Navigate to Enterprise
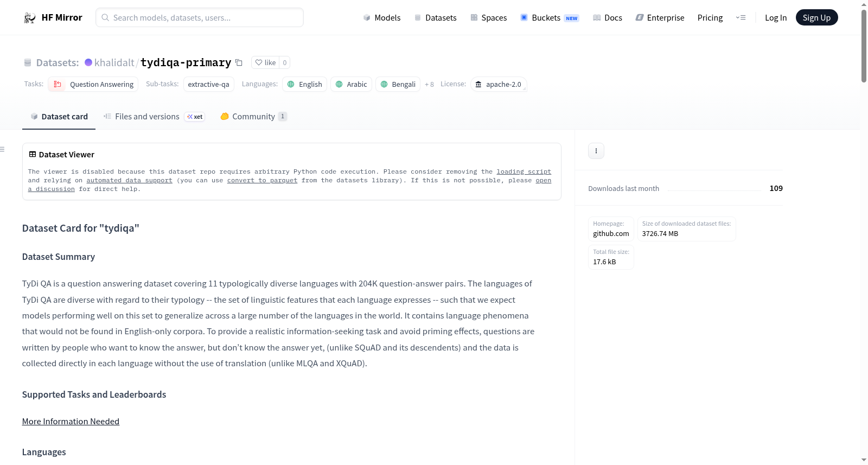Image resolution: width=868 pixels, height=465 pixels. pos(660,18)
